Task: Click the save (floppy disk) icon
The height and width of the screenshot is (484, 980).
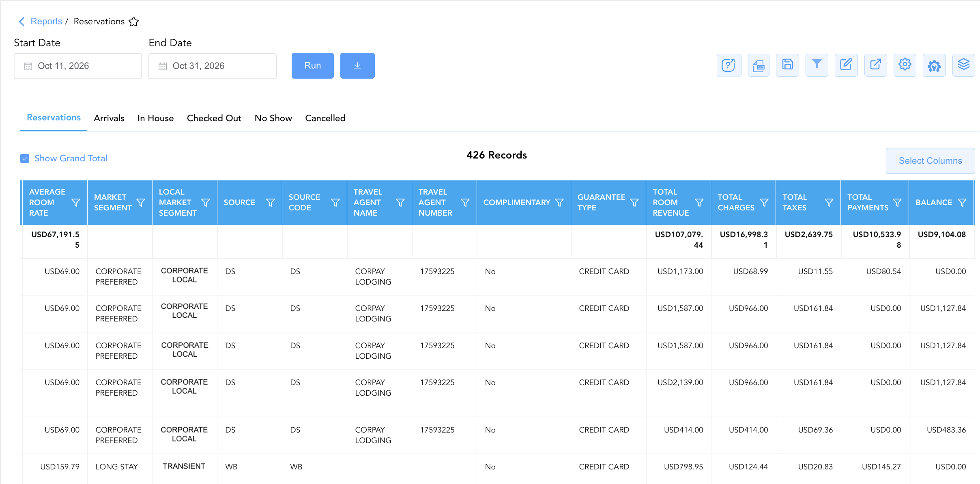Action: 787,65
